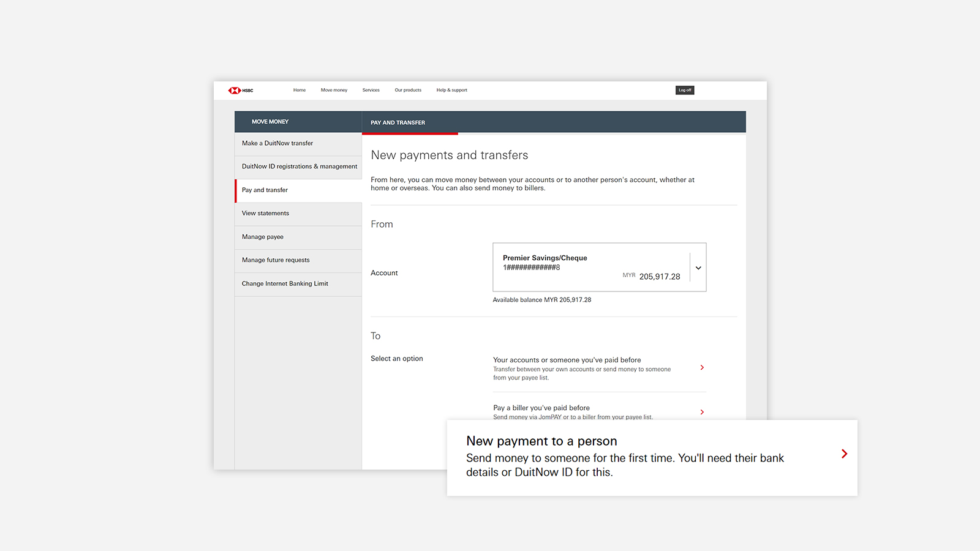Screen dimensions: 980x551
Task: Click the 'From' section heading
Action: click(382, 224)
